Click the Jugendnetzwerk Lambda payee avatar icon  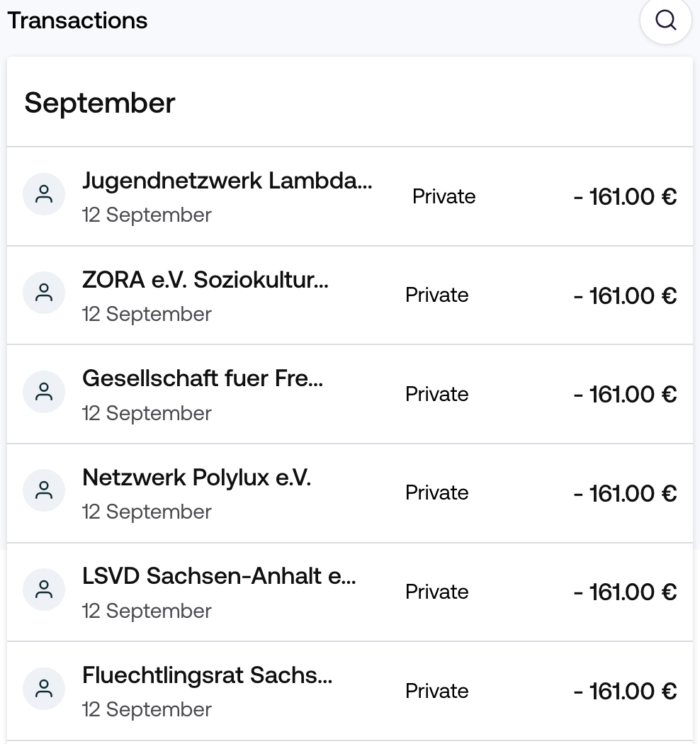coord(44,194)
